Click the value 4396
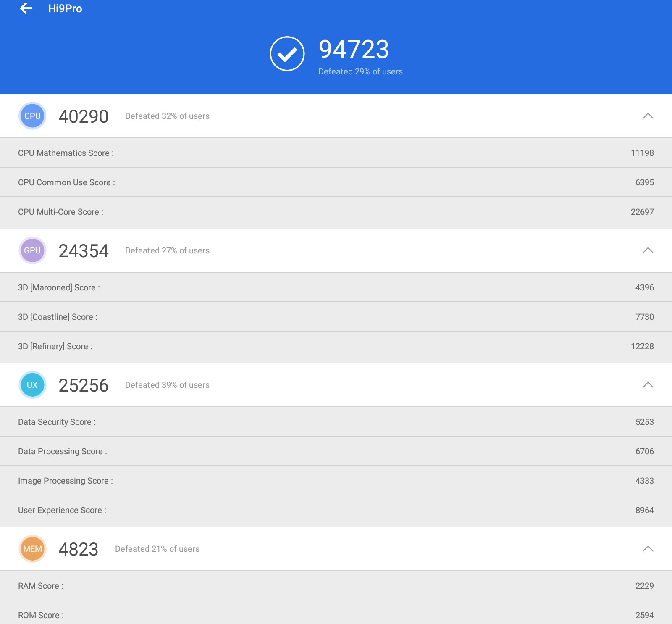The width and height of the screenshot is (672, 624). [x=645, y=287]
